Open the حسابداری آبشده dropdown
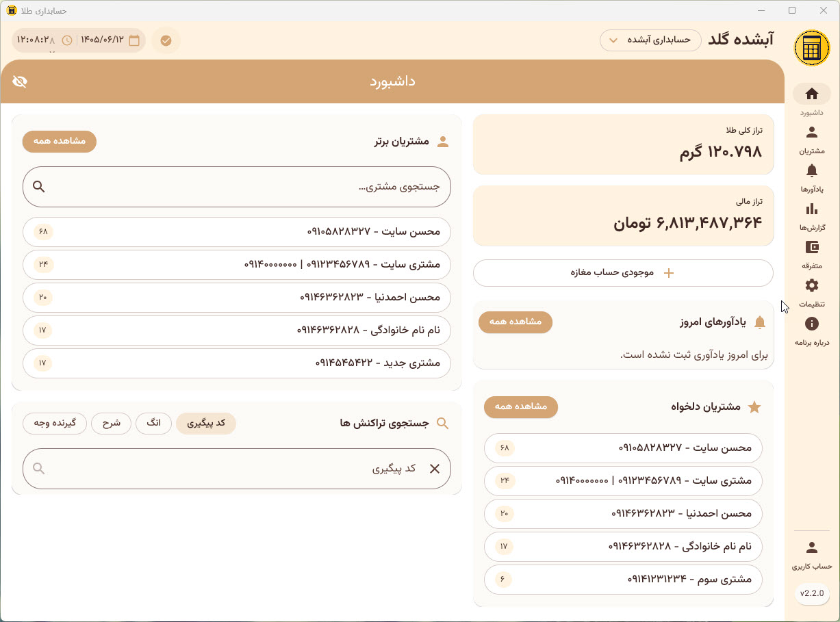840x622 pixels. pos(650,40)
